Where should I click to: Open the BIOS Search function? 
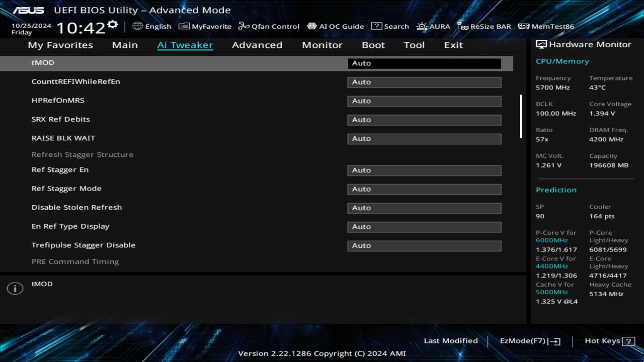pyautogui.click(x=390, y=26)
